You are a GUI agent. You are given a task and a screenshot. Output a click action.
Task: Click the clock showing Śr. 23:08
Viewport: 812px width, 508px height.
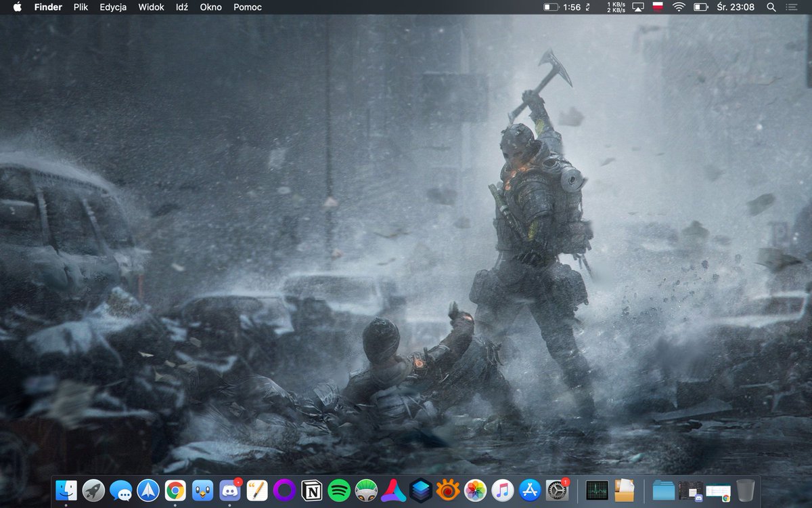(x=736, y=7)
